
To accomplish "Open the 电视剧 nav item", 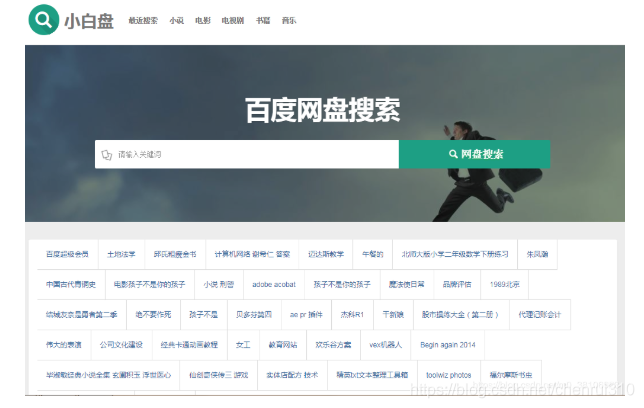I will [232, 21].
